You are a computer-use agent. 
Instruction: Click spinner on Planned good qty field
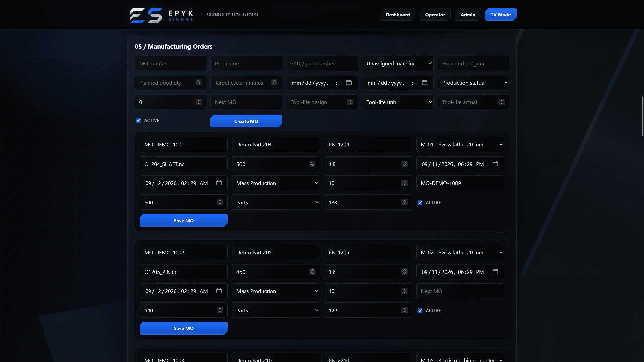click(199, 82)
